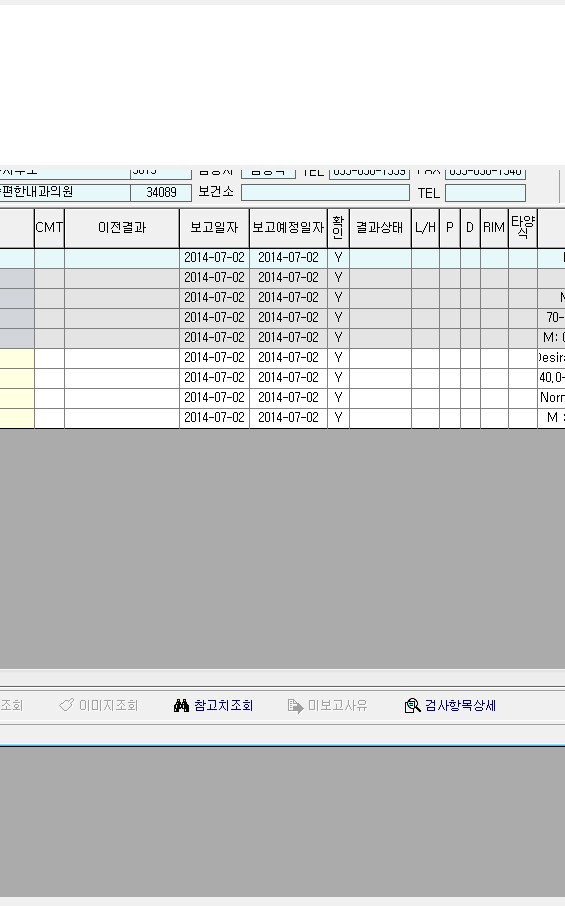
Task: Click the 타양식 column header
Action: point(523,228)
